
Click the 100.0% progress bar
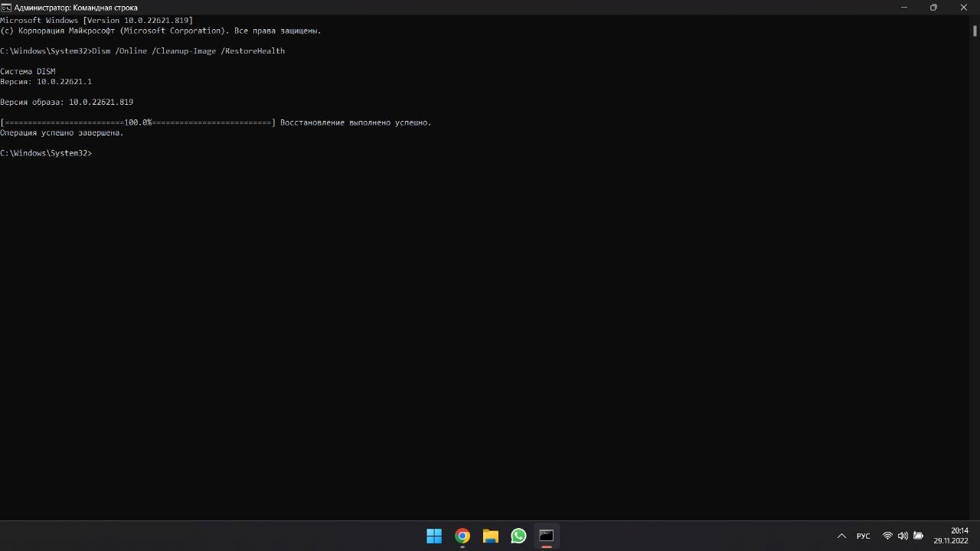point(138,122)
